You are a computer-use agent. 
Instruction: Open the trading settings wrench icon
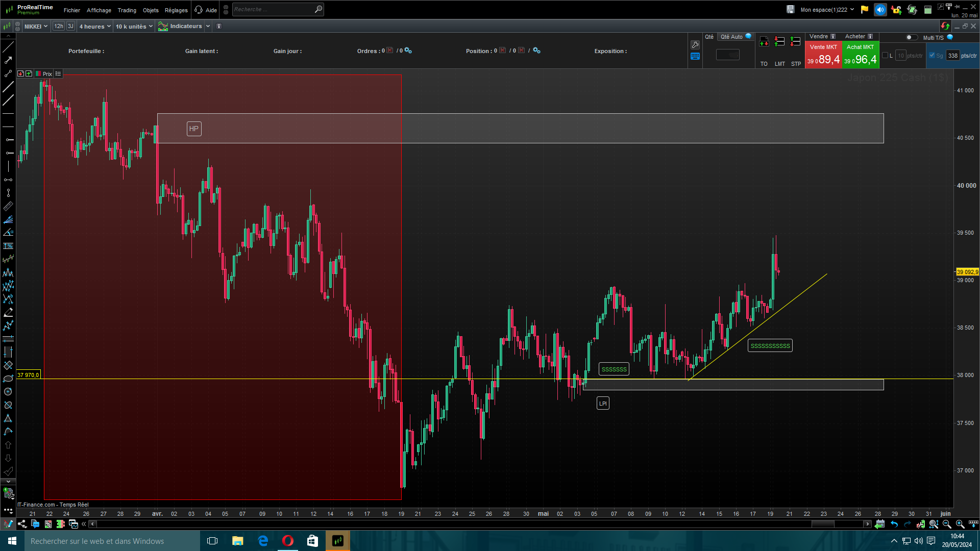pos(695,45)
